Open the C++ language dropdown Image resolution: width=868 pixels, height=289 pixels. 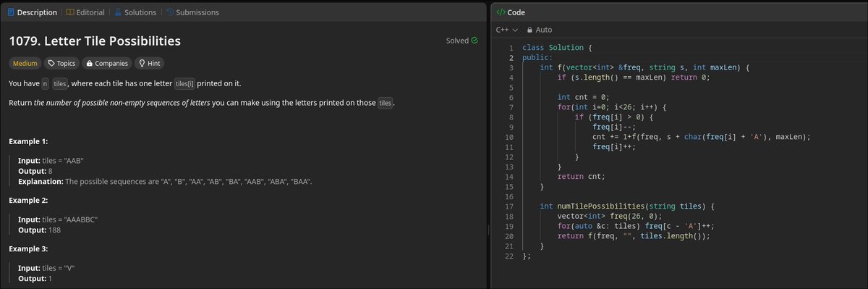(x=508, y=30)
